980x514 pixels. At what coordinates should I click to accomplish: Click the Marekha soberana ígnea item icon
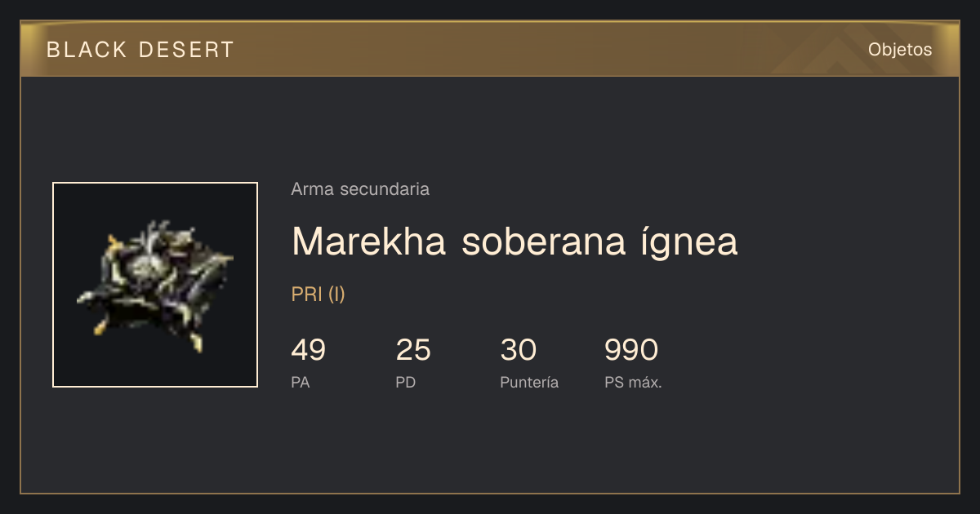point(155,285)
